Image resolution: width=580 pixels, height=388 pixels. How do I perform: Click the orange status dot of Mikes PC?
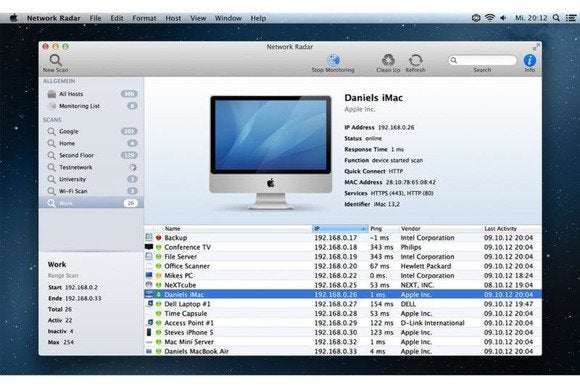point(159,276)
